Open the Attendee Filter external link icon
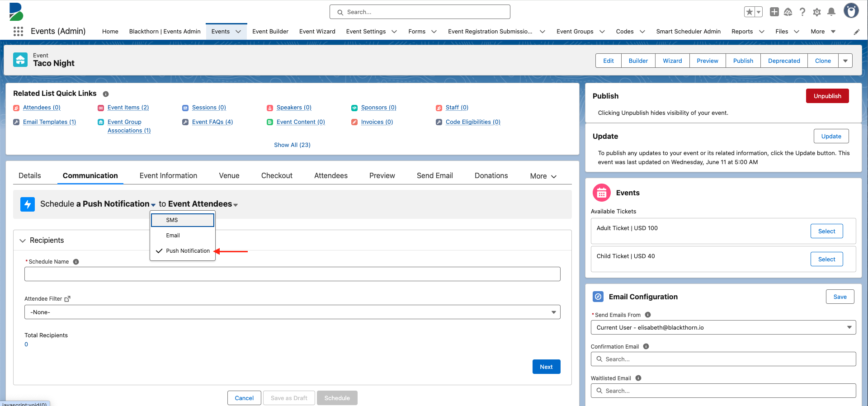 pyautogui.click(x=67, y=299)
